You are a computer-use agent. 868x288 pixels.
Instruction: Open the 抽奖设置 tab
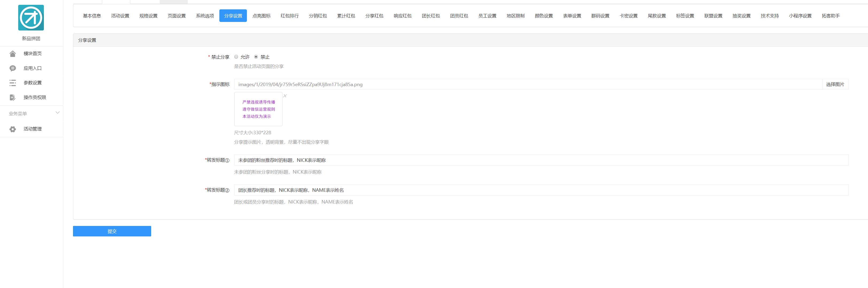tap(742, 16)
